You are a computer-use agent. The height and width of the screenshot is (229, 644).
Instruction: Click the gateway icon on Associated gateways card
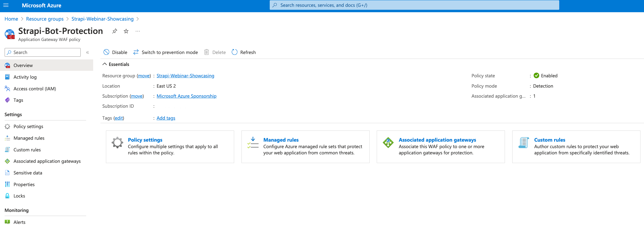pyautogui.click(x=388, y=142)
